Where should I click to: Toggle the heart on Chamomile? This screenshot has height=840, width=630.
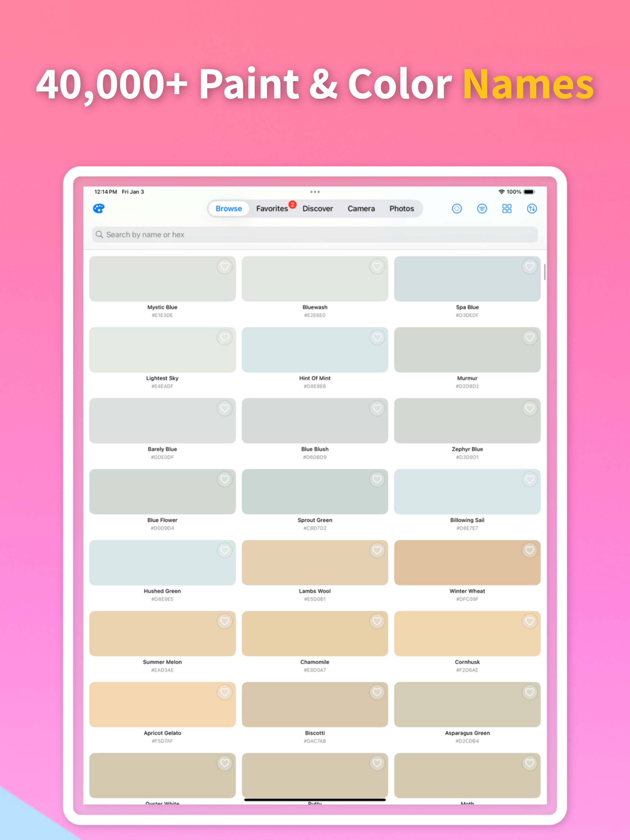click(377, 621)
